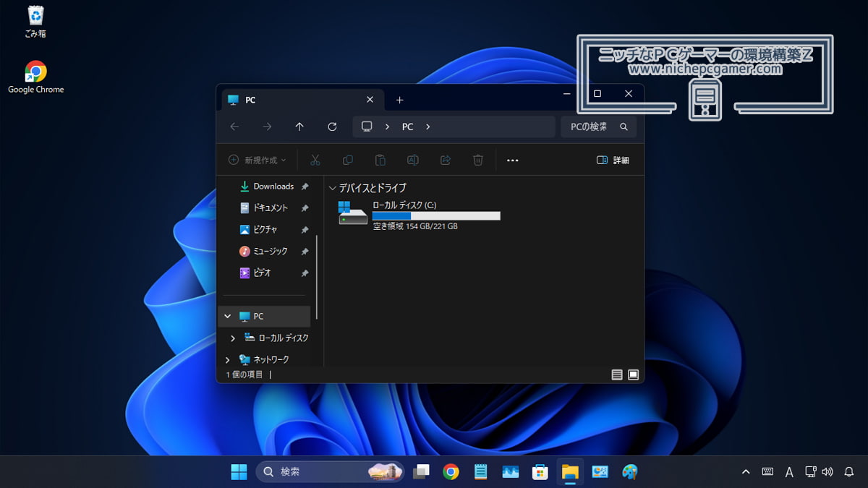The image size is (868, 488).
Task: Click the Copy icon in the toolbar
Action: pyautogui.click(x=348, y=160)
